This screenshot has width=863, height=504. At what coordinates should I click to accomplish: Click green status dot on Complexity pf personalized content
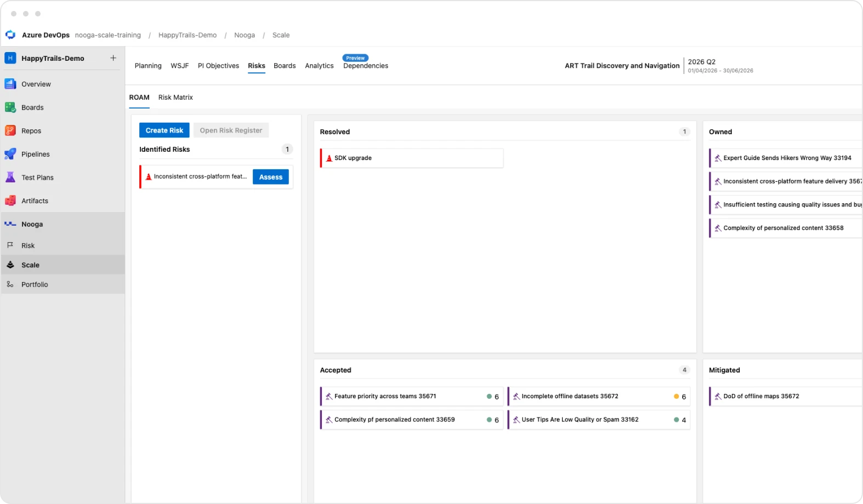[489, 420]
